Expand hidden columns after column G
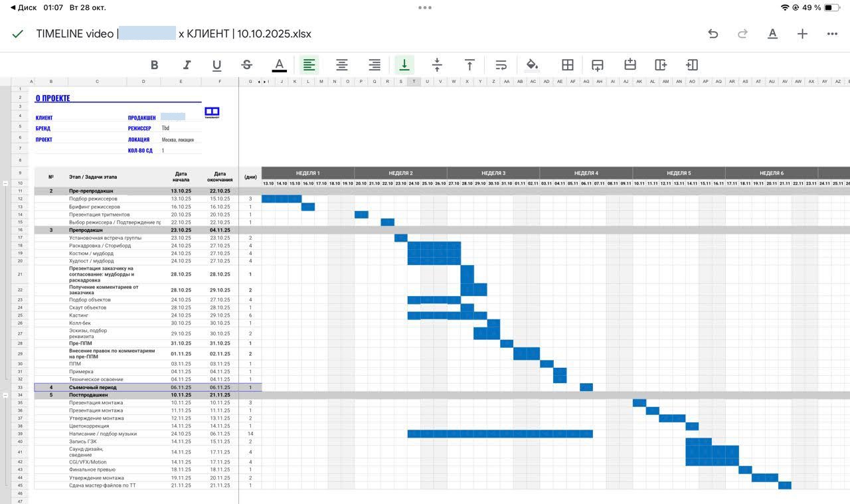 coord(263,82)
